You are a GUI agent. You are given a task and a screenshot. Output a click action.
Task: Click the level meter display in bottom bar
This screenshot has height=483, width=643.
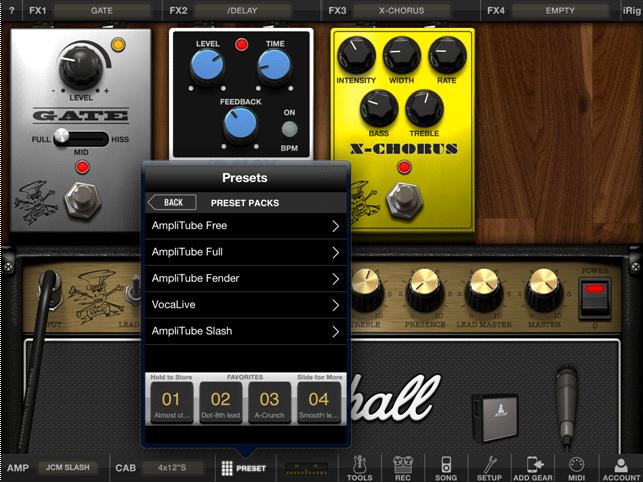[x=307, y=469]
